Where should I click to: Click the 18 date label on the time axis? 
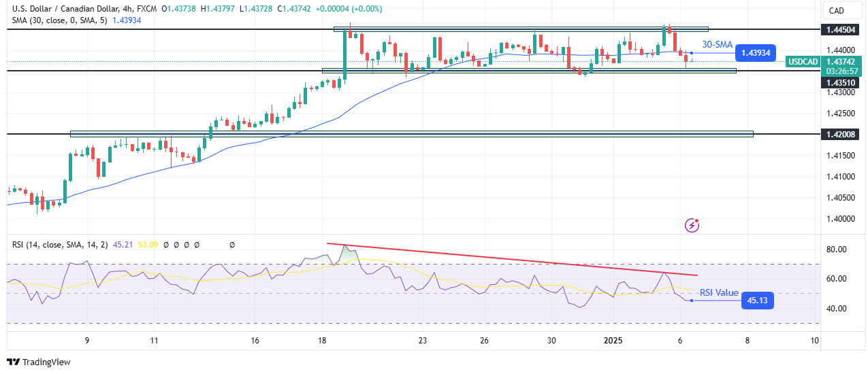click(323, 340)
